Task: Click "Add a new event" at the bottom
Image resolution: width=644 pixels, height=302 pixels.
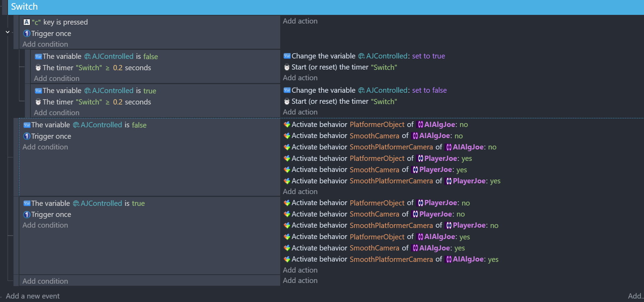Action: [x=33, y=296]
